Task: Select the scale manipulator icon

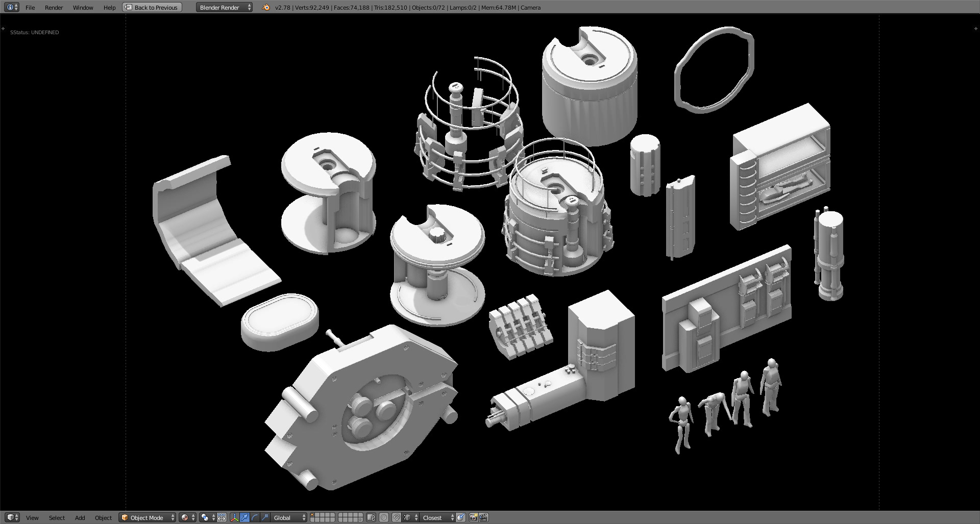Action: click(x=265, y=517)
